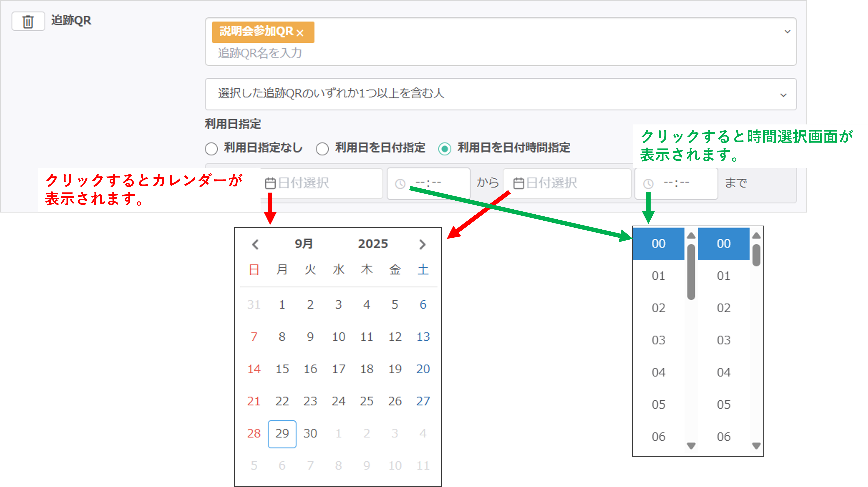Click the clock icon in the start time field
868x487 pixels.
click(x=400, y=184)
